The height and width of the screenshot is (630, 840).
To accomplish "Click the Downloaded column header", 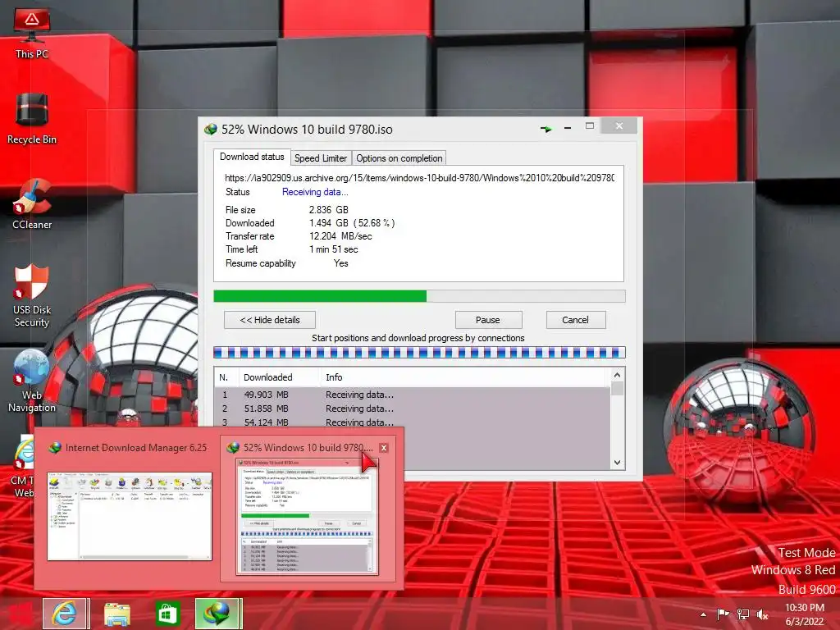I will (279, 377).
